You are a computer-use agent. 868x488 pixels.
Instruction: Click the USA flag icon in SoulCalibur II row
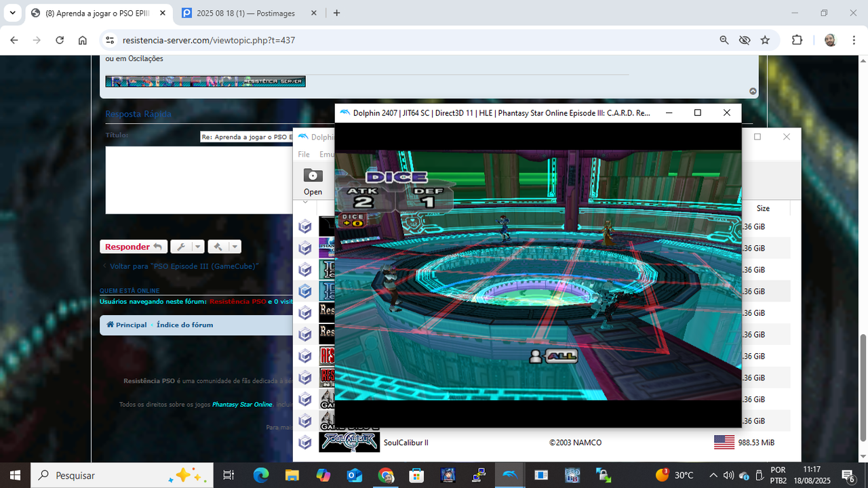[724, 443]
